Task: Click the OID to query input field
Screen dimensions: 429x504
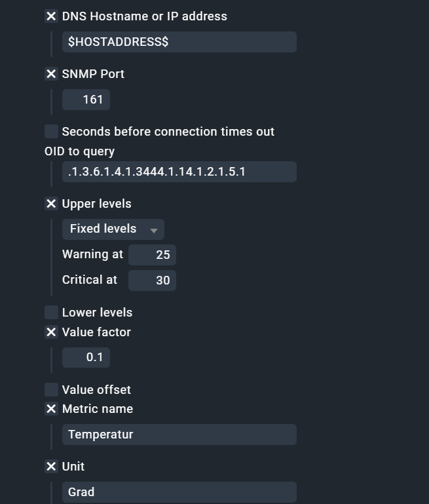Action: (179, 172)
